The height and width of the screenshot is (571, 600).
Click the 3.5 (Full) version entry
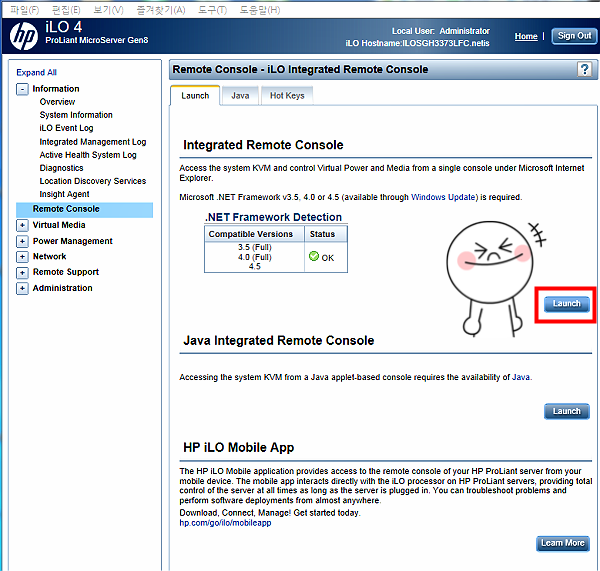tap(254, 247)
